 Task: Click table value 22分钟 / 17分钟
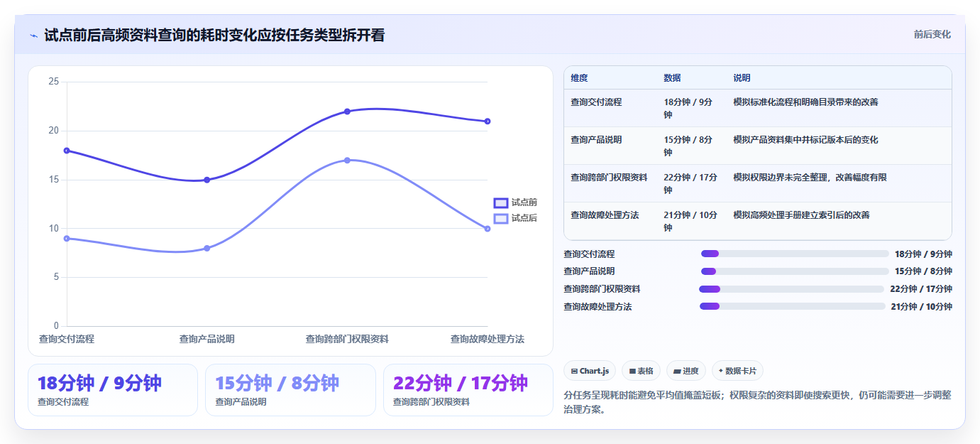tap(690, 183)
